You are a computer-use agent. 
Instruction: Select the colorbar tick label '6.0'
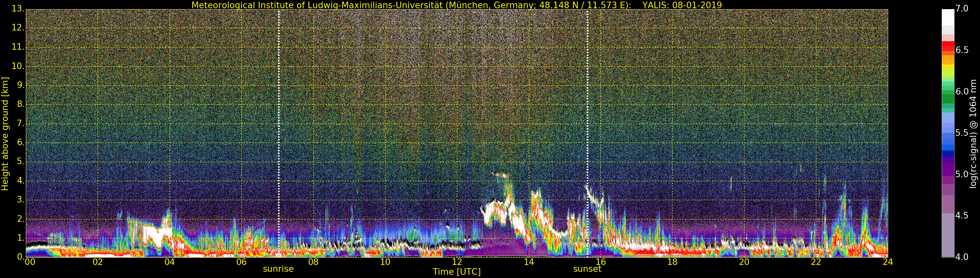pos(961,91)
